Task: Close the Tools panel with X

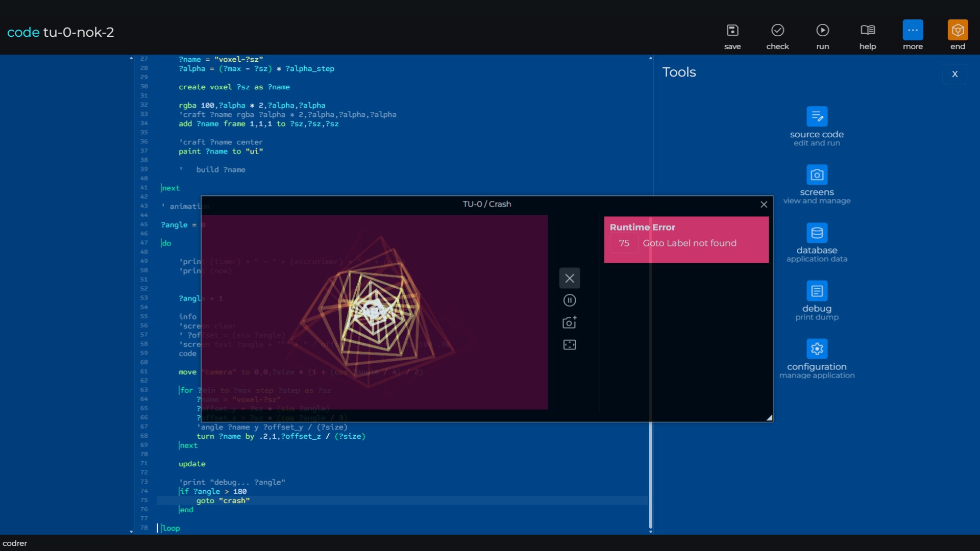Action: pyautogui.click(x=954, y=74)
